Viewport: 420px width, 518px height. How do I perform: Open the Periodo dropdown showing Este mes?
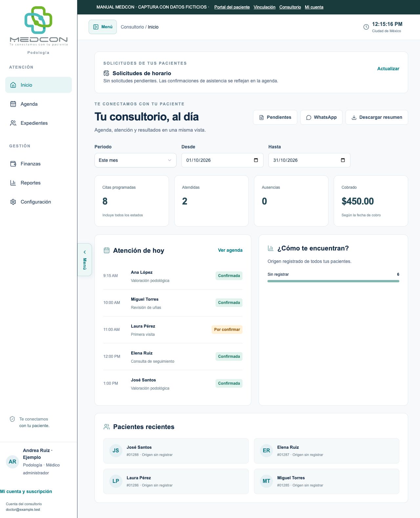(x=136, y=160)
